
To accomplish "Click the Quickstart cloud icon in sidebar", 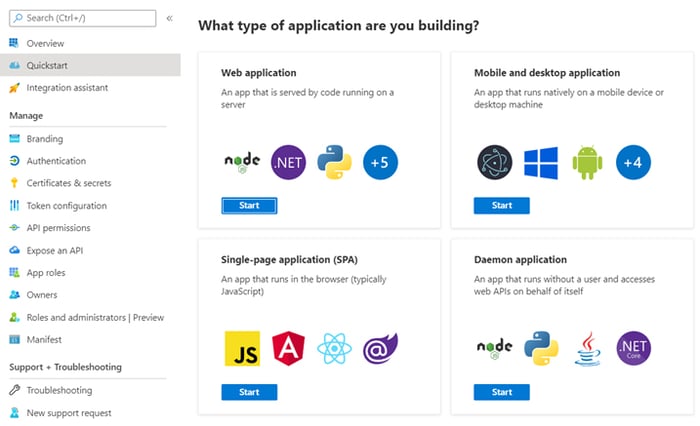I will click(14, 65).
